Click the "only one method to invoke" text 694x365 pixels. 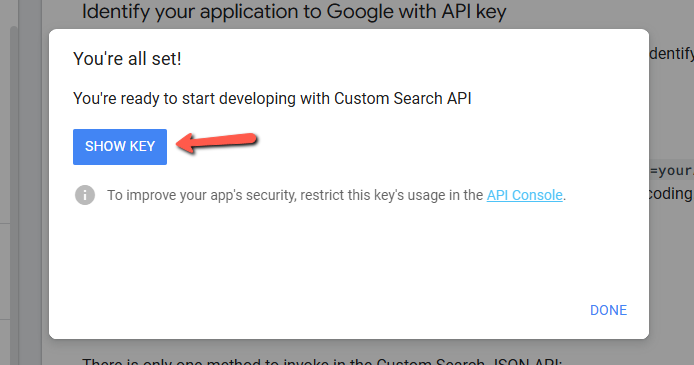(322, 361)
